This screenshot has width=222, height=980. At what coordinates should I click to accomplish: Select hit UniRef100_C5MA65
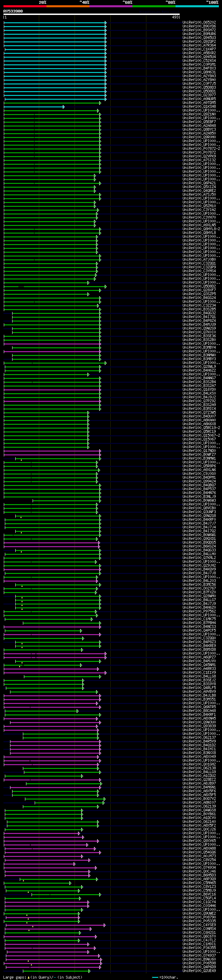pyautogui.click(x=199, y=883)
